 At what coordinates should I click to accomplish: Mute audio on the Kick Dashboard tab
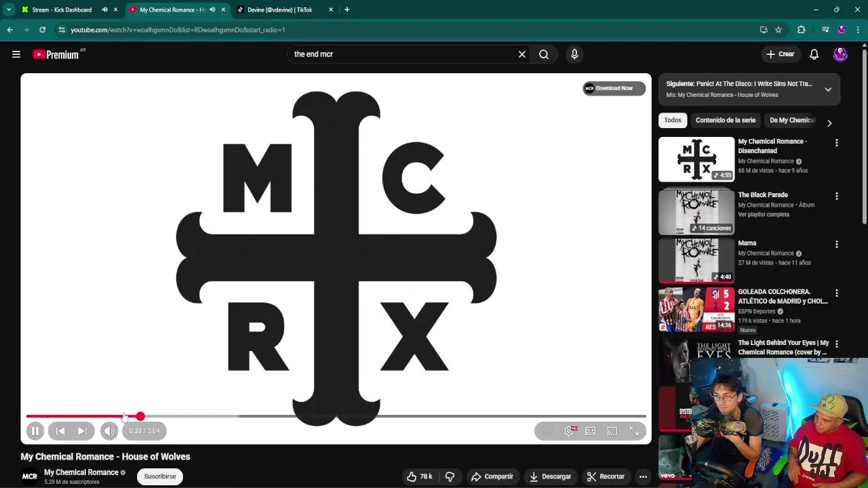tap(104, 10)
